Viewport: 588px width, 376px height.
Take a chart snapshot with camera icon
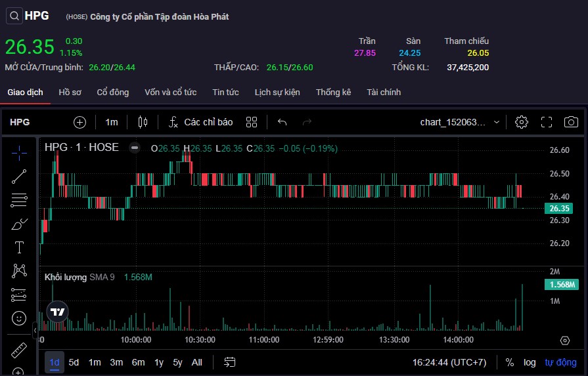[x=571, y=122]
